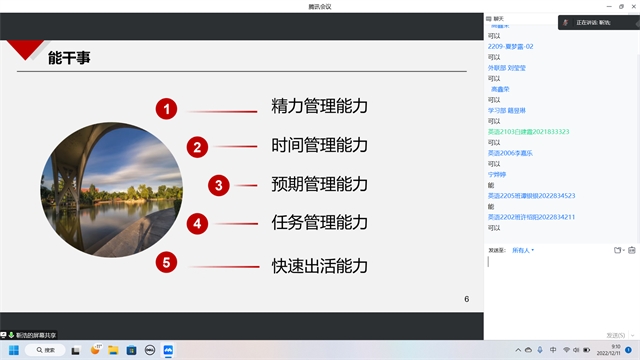Click sender name ending 2022834523
640x360 pixels.
pos(531,196)
